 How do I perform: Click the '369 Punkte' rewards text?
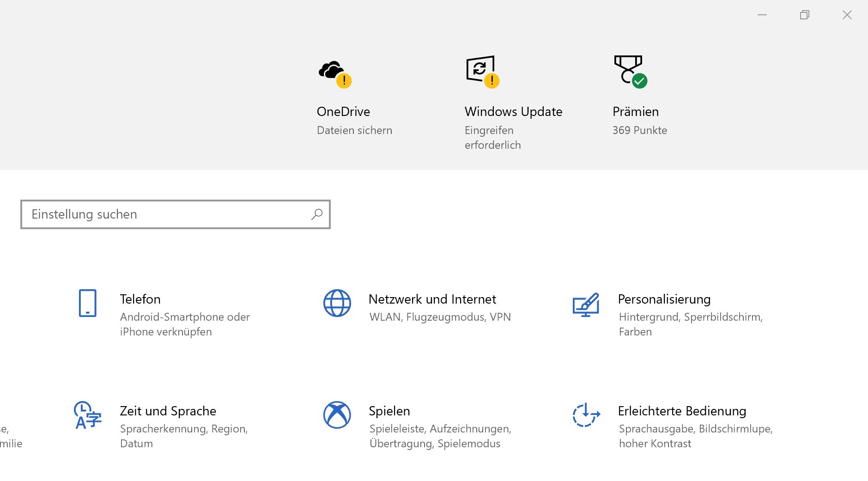click(x=640, y=130)
